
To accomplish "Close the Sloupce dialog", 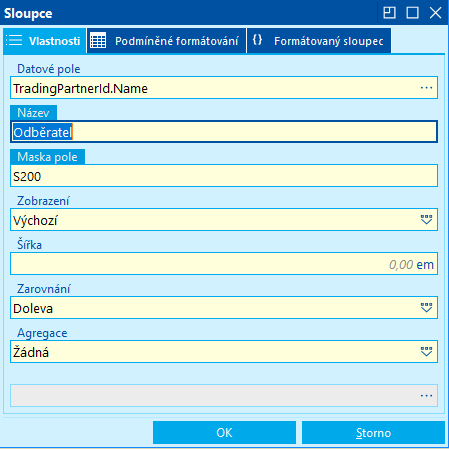I will point(435,13).
